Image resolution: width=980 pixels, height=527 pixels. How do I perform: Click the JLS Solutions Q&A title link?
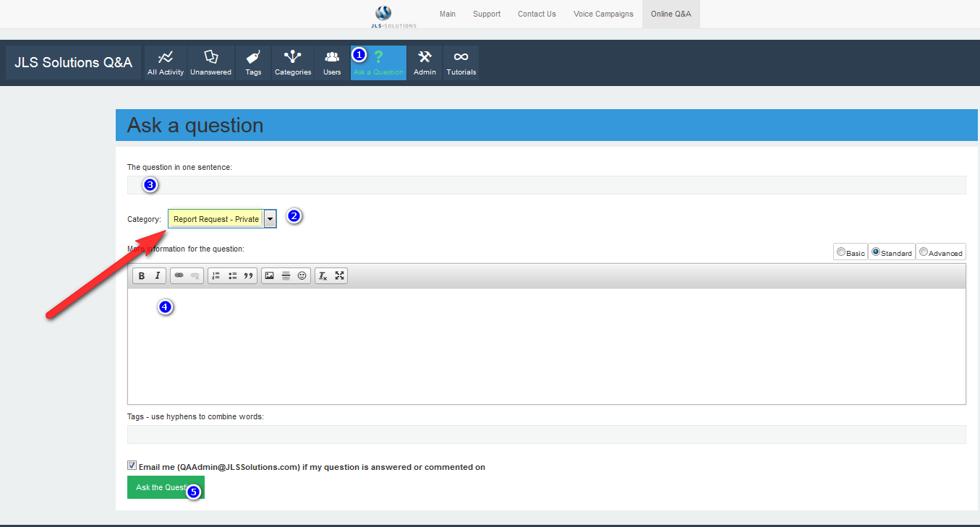73,63
